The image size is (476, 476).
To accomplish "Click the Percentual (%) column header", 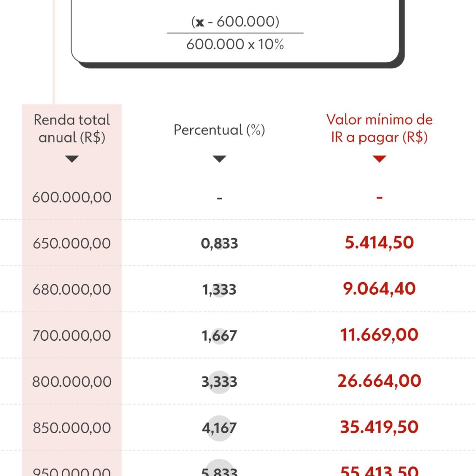I will click(219, 130).
